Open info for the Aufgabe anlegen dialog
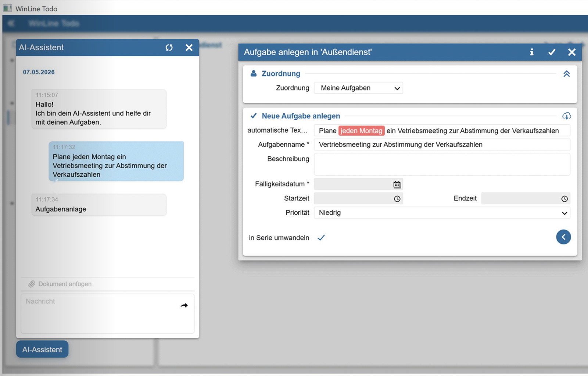The image size is (588, 376). point(531,52)
